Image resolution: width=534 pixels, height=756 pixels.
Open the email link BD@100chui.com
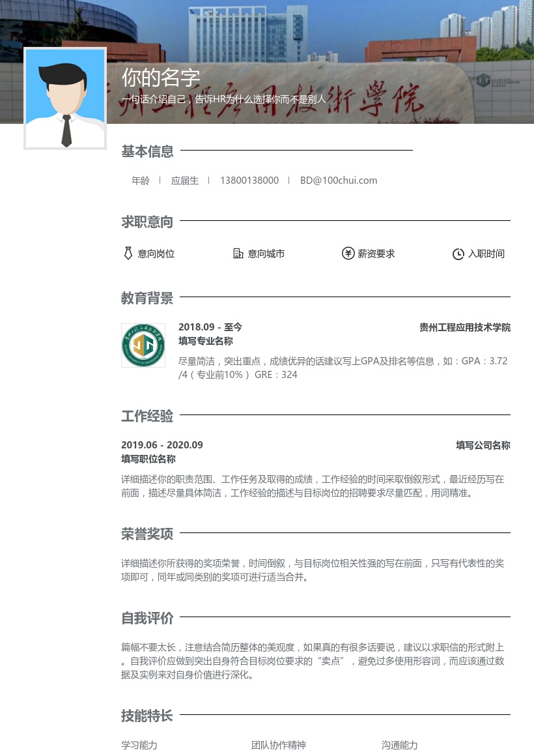coord(339,181)
